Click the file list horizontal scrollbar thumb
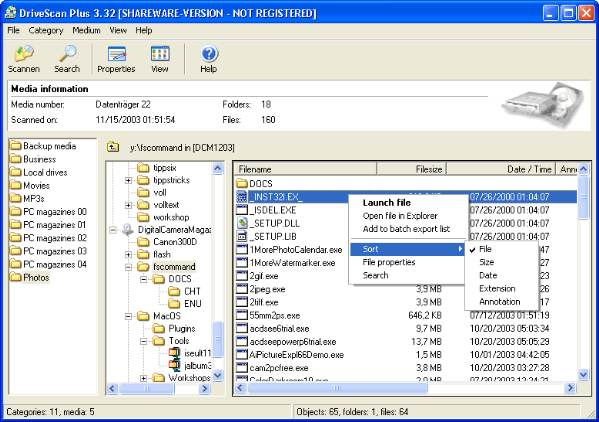The width and height of the screenshot is (599, 422). 337,388
